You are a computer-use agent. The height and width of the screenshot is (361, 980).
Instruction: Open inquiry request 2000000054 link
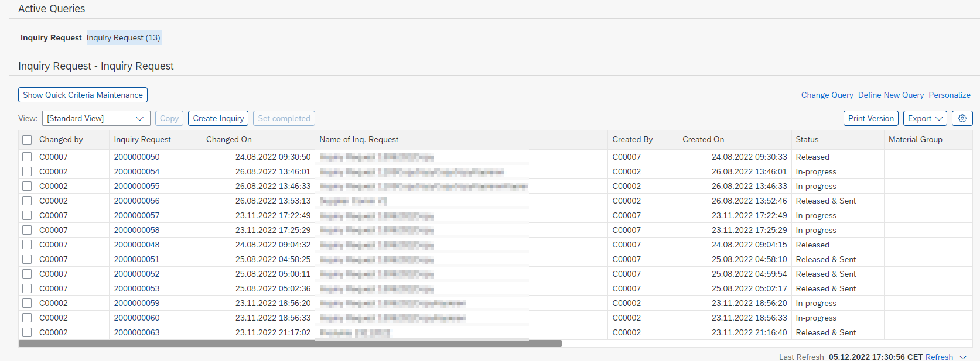136,171
